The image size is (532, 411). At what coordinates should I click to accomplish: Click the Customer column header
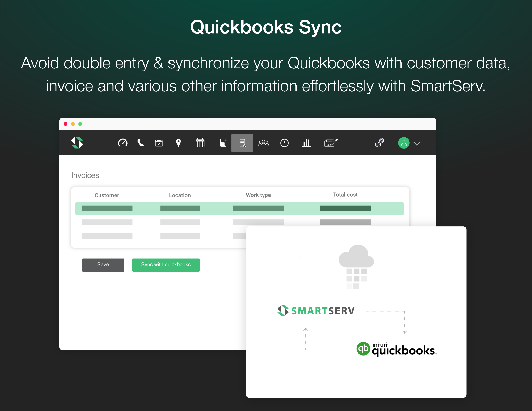107,195
